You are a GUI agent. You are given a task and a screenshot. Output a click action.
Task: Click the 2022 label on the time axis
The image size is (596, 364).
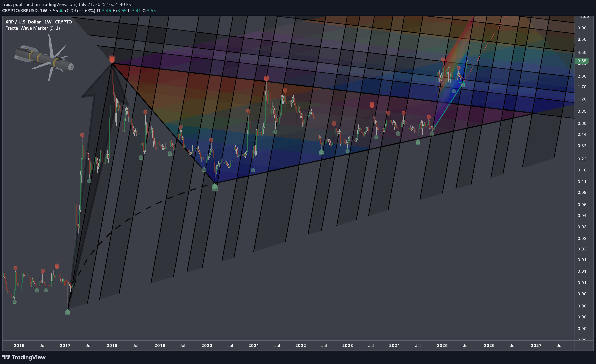[301, 345]
